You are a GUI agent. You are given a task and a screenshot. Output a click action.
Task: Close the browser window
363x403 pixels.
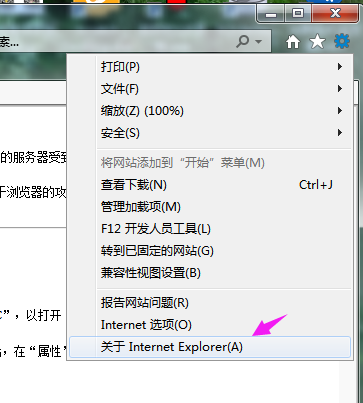tap(335, 14)
